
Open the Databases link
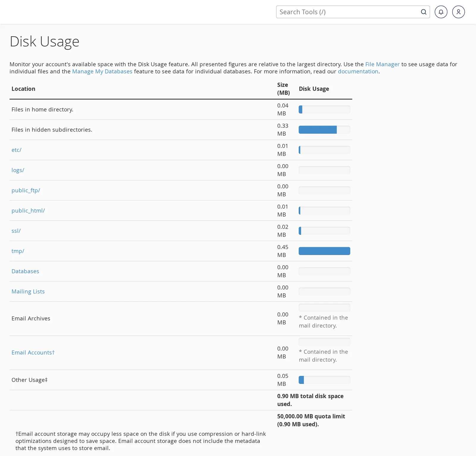[x=25, y=271]
